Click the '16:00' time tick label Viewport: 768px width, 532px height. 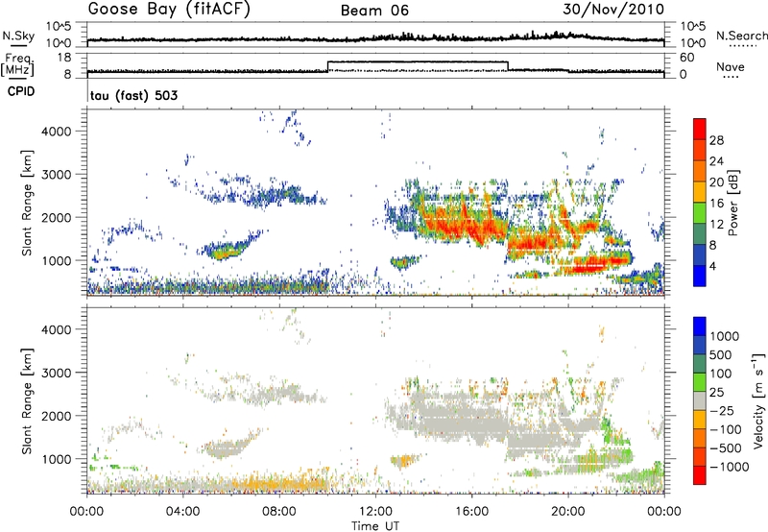[471, 512]
